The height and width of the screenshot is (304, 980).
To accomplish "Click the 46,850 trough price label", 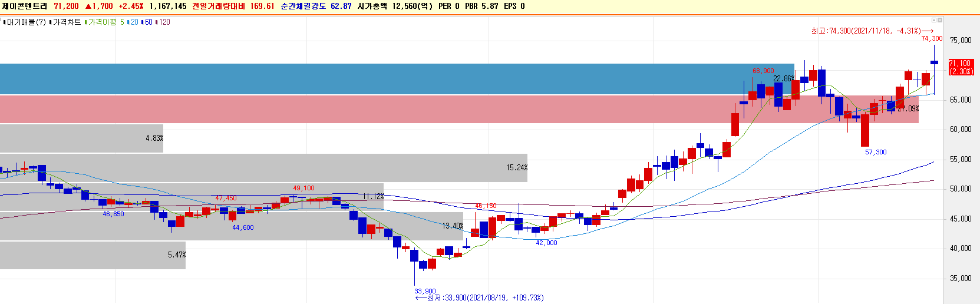I will coord(113,214).
